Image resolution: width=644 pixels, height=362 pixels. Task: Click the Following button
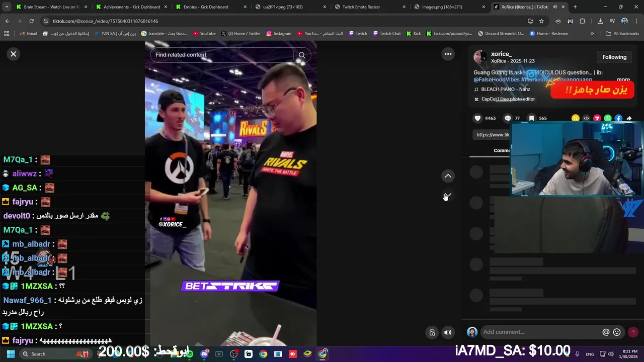click(614, 57)
